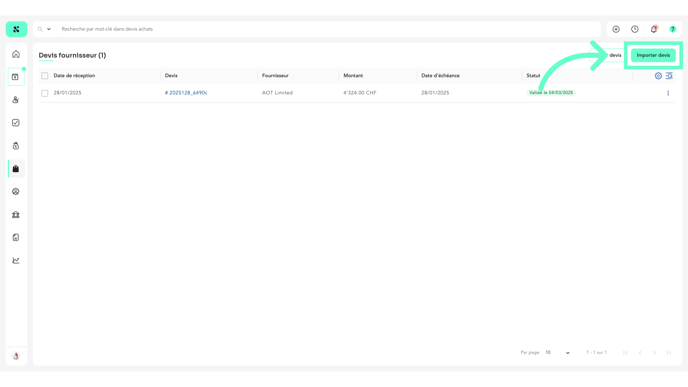This screenshot has width=688, height=387.
Task: Sort by Statut column header
Action: point(533,75)
